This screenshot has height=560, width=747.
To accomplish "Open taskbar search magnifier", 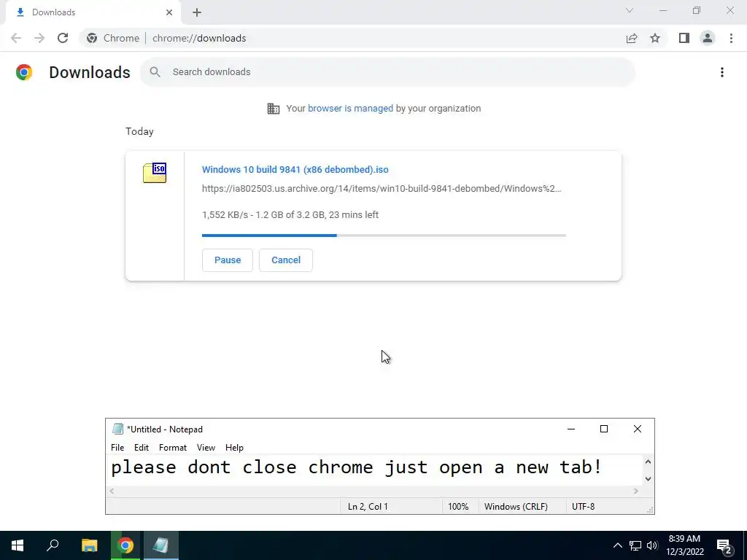I will [x=53, y=545].
